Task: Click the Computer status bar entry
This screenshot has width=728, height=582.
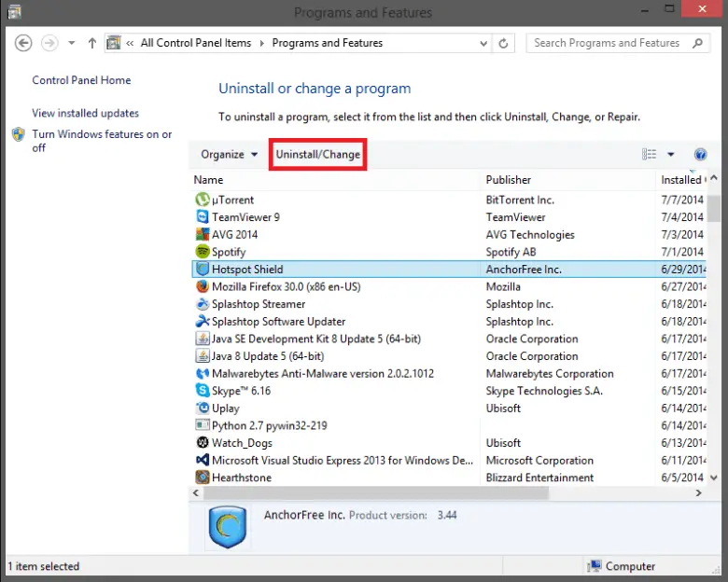Action: (x=622, y=566)
